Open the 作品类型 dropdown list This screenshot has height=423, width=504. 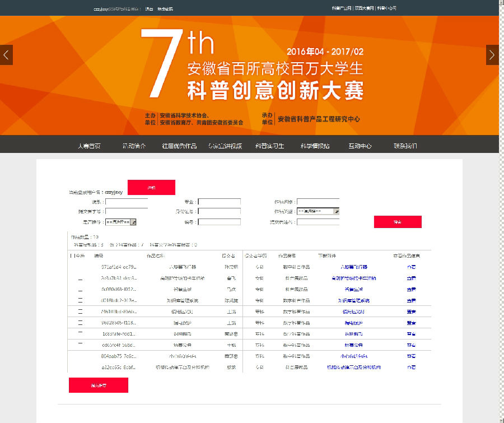pos(336,212)
